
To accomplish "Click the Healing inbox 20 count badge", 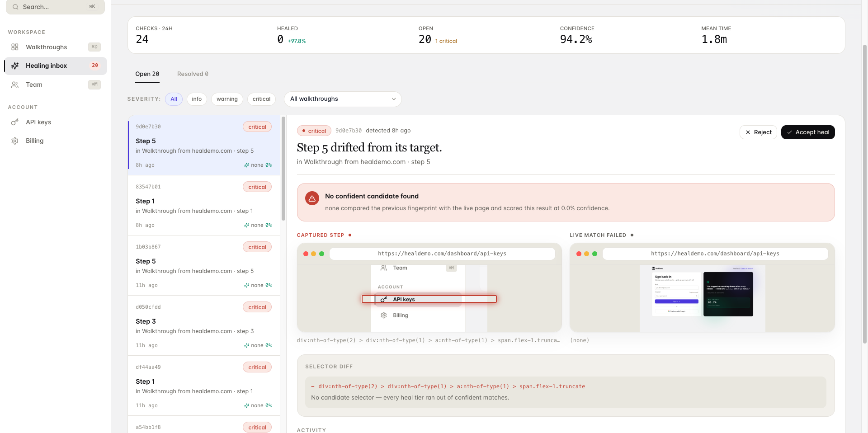I will 95,66.
